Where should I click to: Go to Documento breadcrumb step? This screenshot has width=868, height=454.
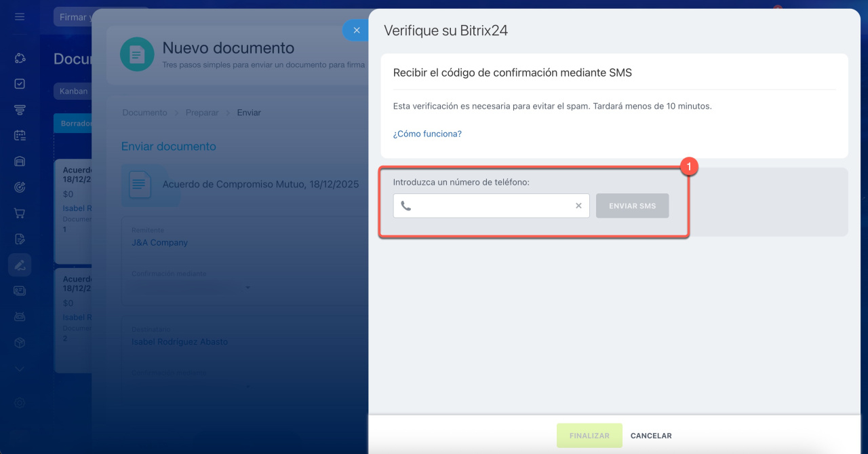pyautogui.click(x=144, y=113)
